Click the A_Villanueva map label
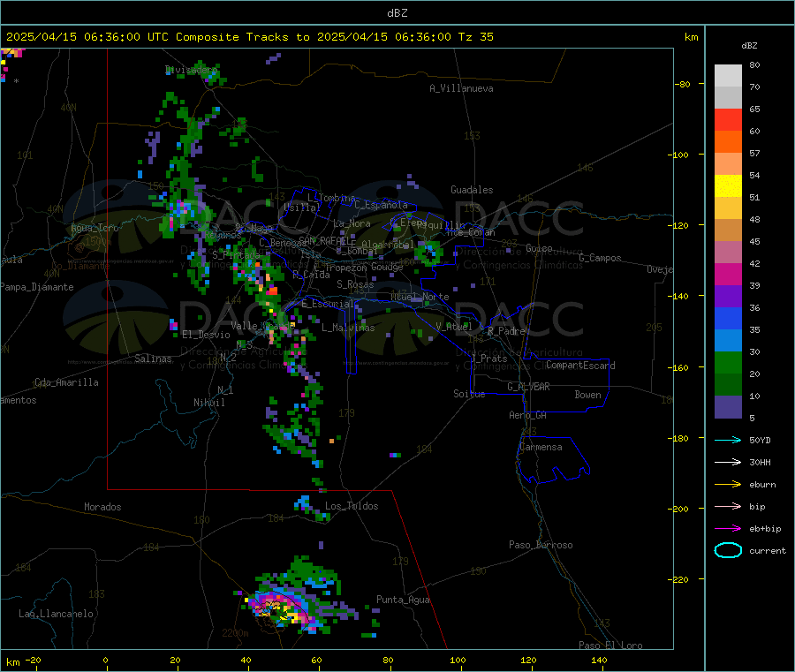 (461, 88)
